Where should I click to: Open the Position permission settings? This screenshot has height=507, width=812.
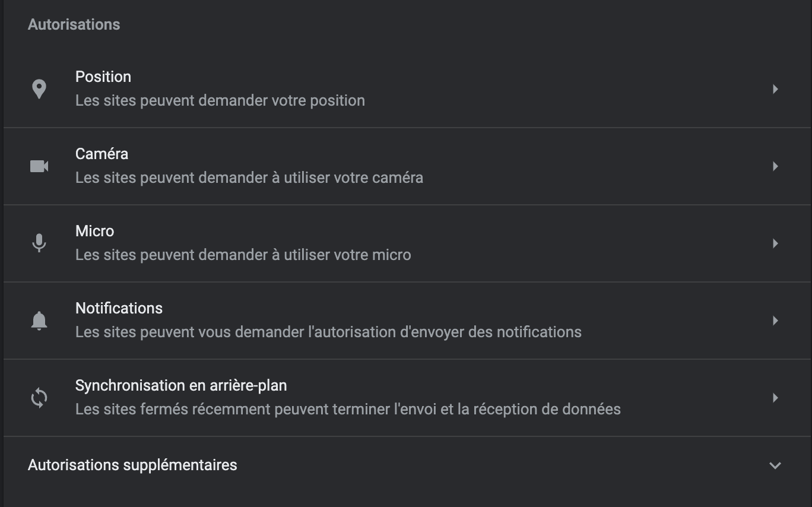[407, 89]
